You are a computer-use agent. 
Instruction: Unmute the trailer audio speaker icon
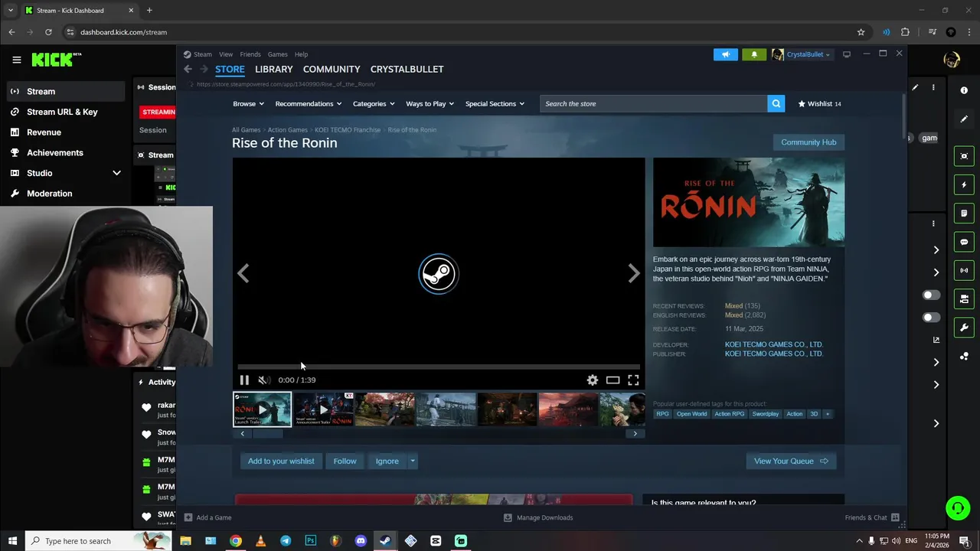(x=263, y=380)
